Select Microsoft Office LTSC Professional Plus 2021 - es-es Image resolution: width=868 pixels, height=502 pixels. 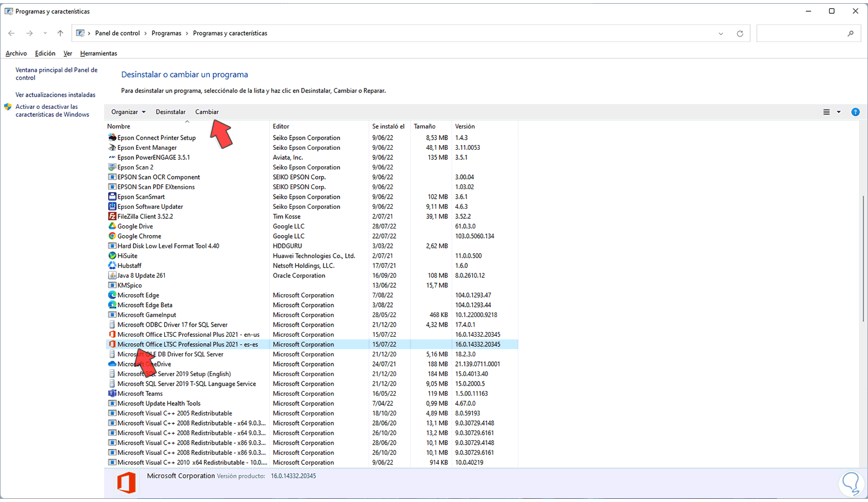[311, 344]
